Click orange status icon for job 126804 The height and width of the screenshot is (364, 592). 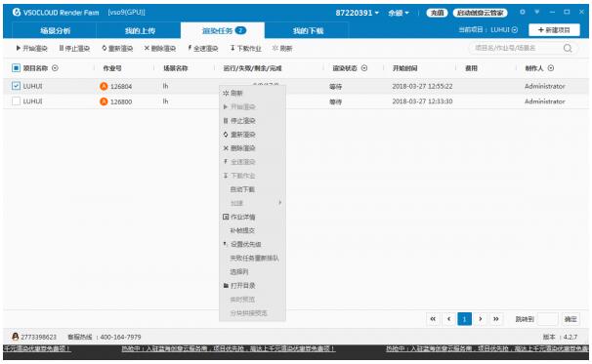104,87
